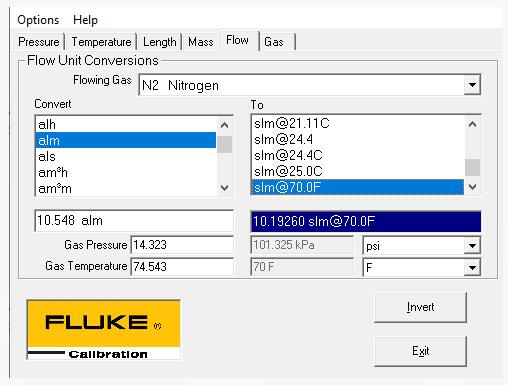Switch to the Pressure tab
The image size is (508, 385).
[39, 42]
